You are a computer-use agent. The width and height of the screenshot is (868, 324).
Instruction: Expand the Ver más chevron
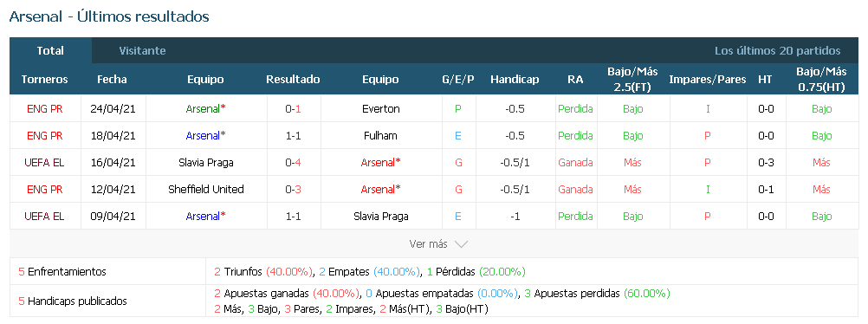pyautogui.click(x=461, y=244)
